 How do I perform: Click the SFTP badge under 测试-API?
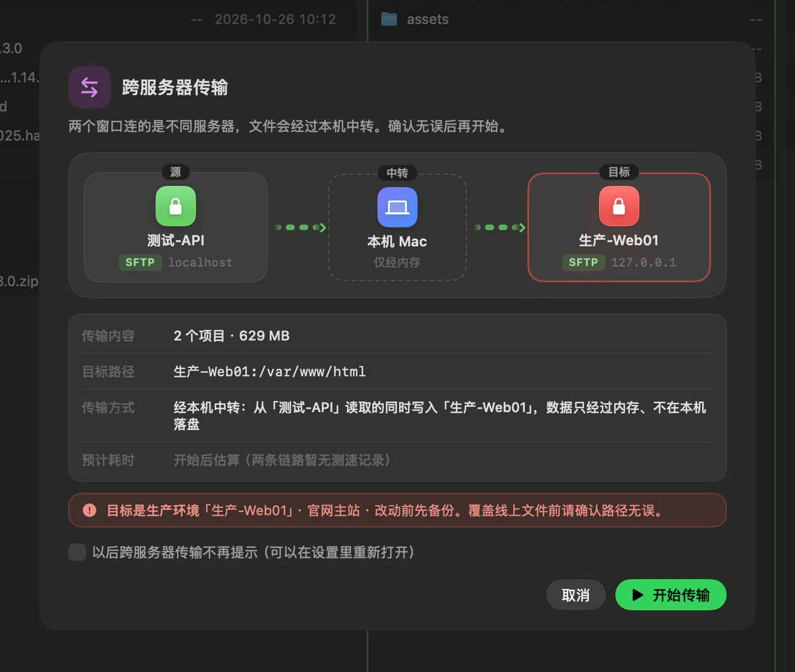(x=140, y=262)
